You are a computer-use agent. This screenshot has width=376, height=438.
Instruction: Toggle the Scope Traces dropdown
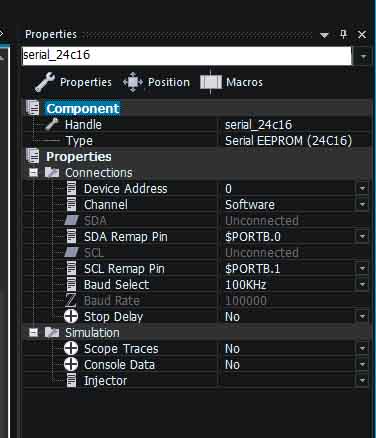[362, 349]
